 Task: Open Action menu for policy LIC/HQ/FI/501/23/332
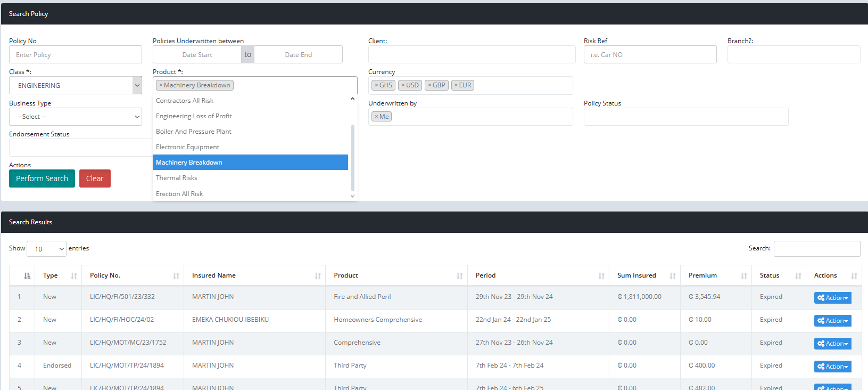pyautogui.click(x=832, y=298)
